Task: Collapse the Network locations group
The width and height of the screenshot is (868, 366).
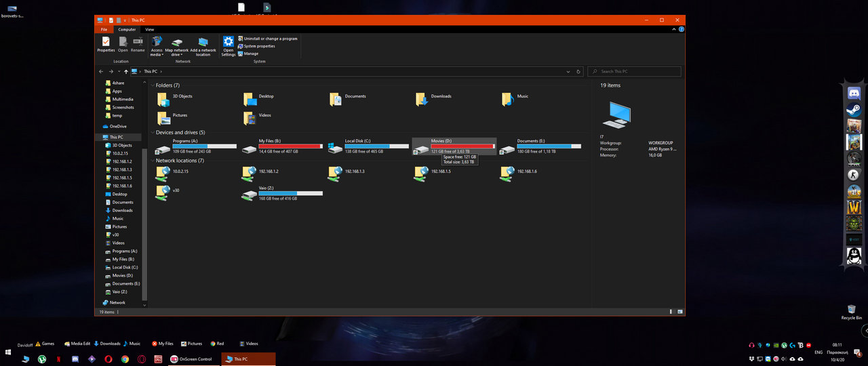Action: coord(153,161)
